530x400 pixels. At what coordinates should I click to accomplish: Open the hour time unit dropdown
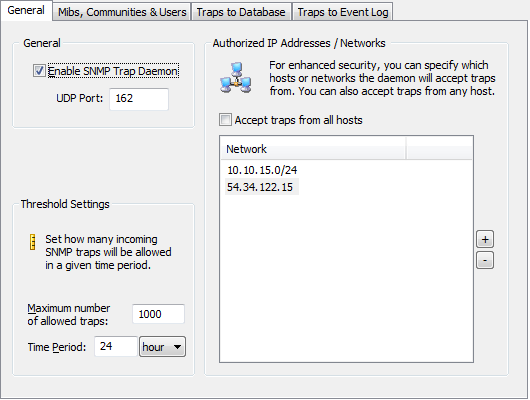pyautogui.click(x=162, y=347)
